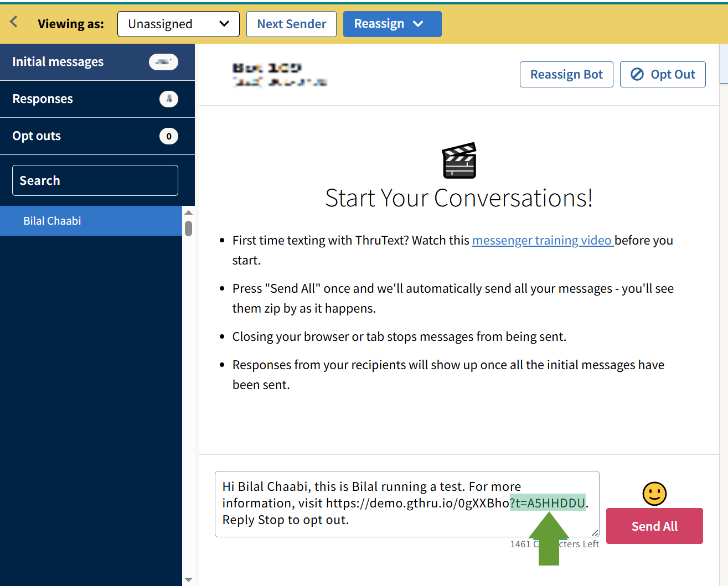728x586 pixels.
Task: Select the Bilal Chaabi conversation
Action: 91,221
